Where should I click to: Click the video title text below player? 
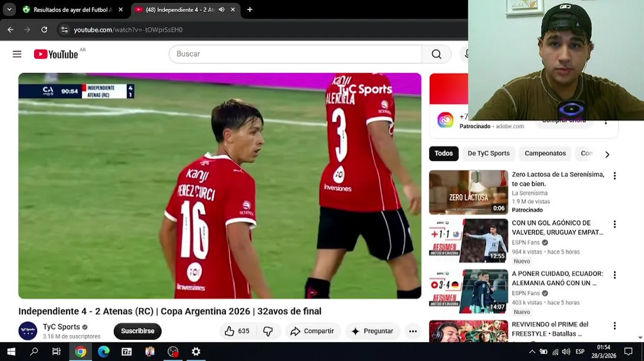pyautogui.click(x=170, y=311)
